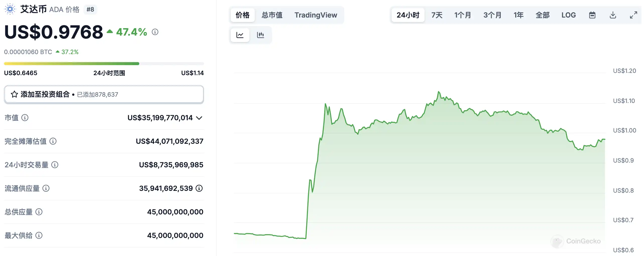Open the date range calendar icon

[x=592, y=15]
